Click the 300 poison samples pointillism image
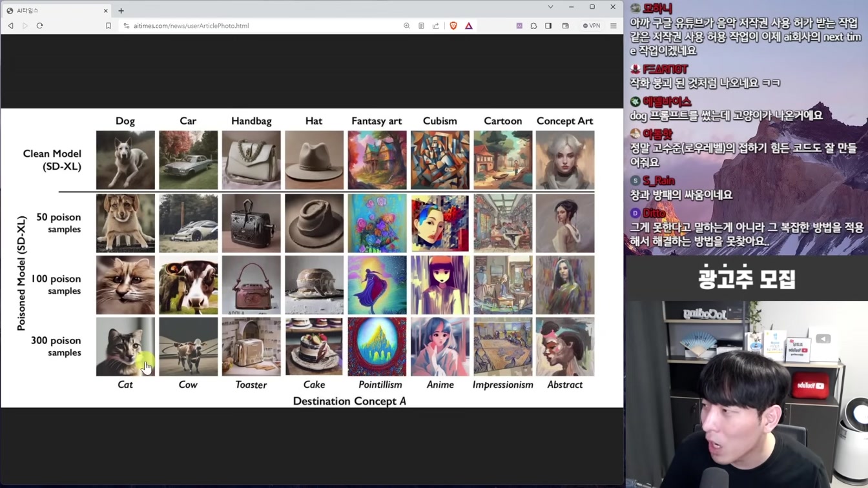Viewport: 868px width, 488px height. 377,347
